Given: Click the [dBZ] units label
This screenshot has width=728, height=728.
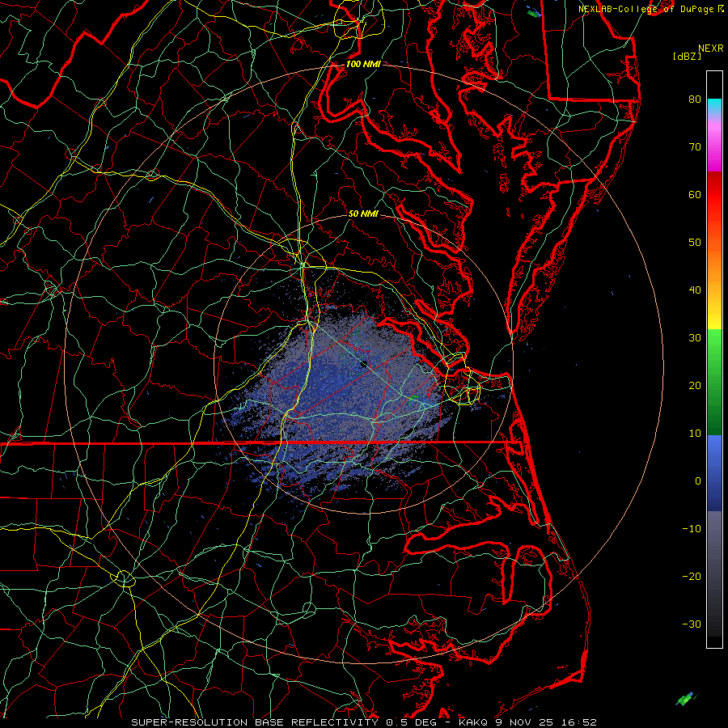Looking at the screenshot, I should (x=687, y=57).
